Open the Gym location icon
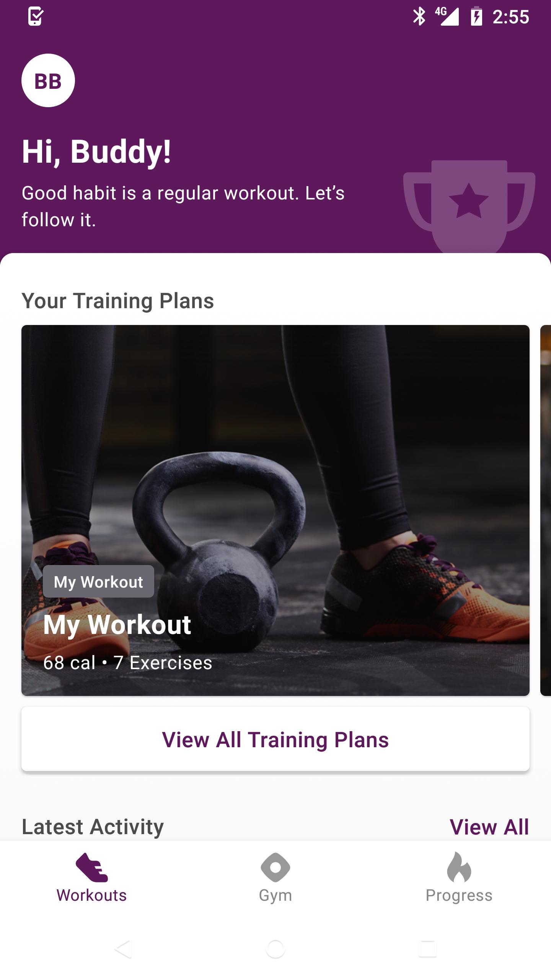The image size is (551, 980). pyautogui.click(x=275, y=867)
